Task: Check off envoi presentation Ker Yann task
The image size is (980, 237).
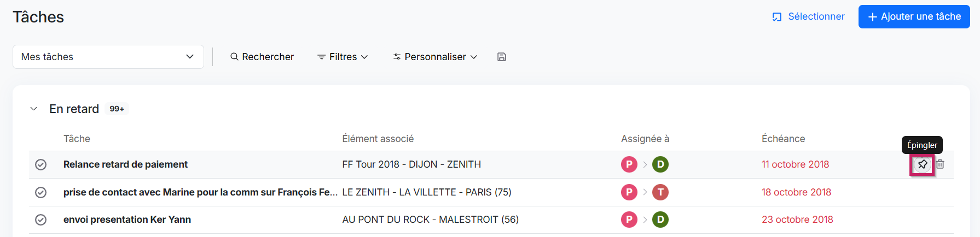Action: [41, 220]
